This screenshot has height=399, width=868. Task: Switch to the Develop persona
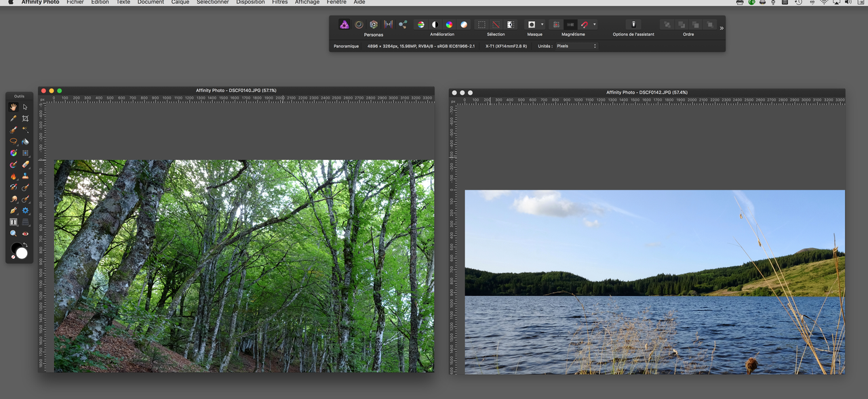pos(373,24)
